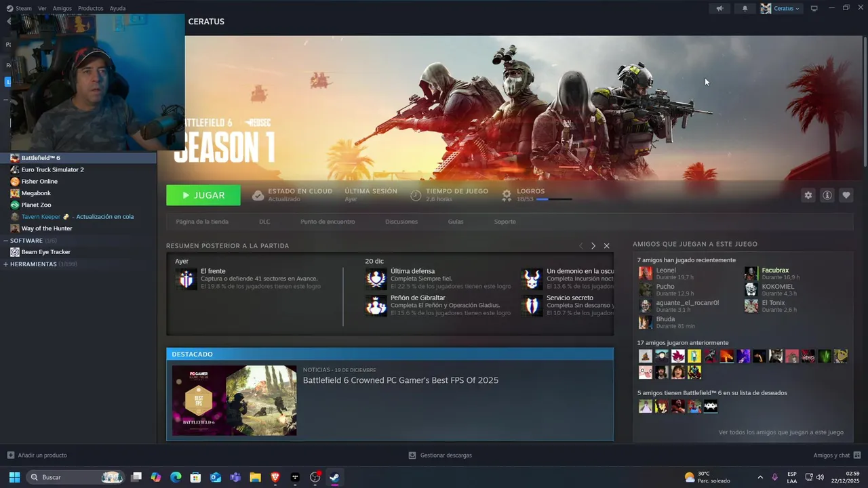Image resolution: width=868 pixels, height=488 pixels.
Task: Click the Logros trophy gear icon
Action: pos(507,195)
